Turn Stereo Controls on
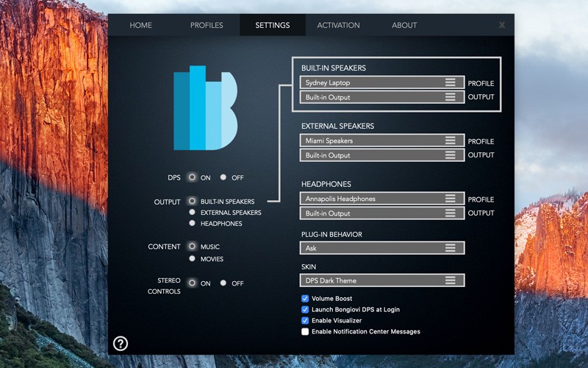Image resolution: width=588 pixels, height=368 pixels. point(192,283)
